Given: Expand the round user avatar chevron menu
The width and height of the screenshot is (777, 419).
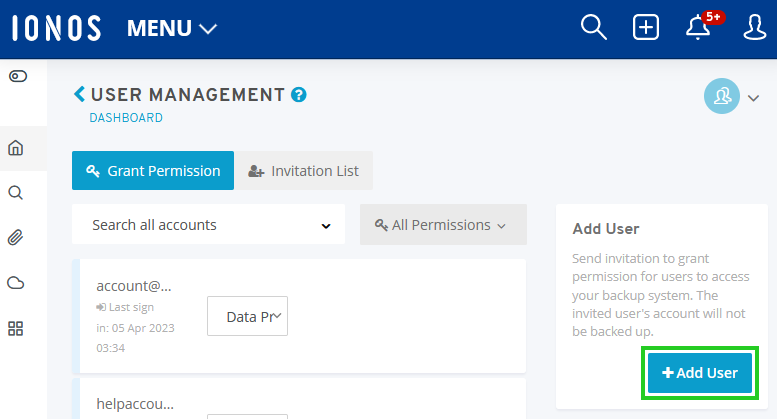Looking at the screenshot, I should (731, 97).
